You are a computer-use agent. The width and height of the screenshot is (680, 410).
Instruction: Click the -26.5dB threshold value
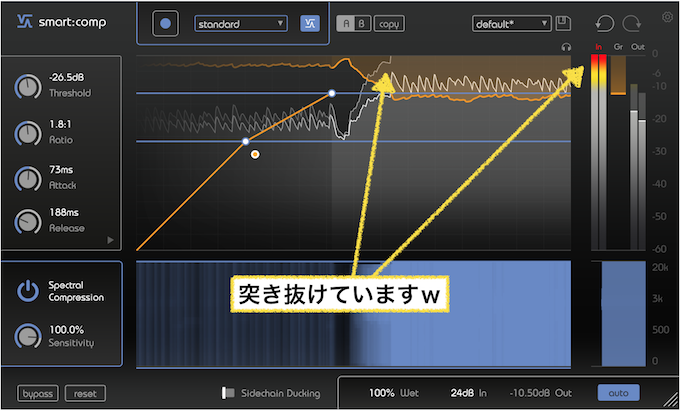click(x=66, y=78)
